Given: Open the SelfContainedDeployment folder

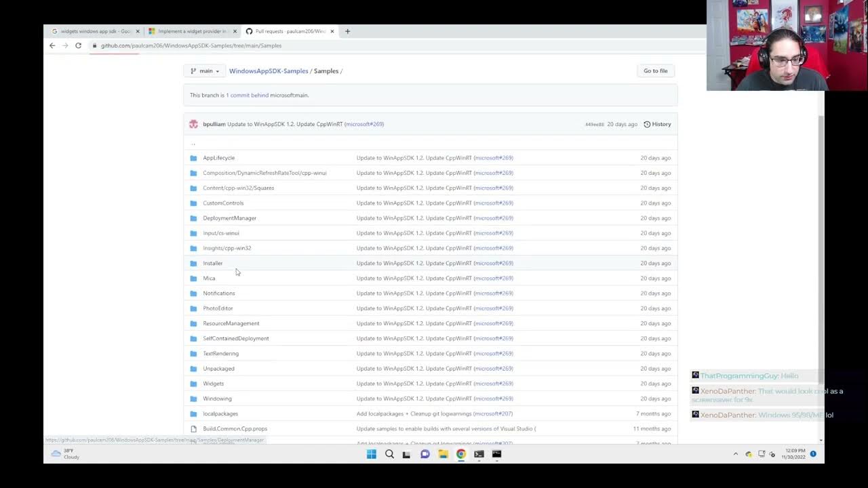Looking at the screenshot, I should pyautogui.click(x=236, y=338).
